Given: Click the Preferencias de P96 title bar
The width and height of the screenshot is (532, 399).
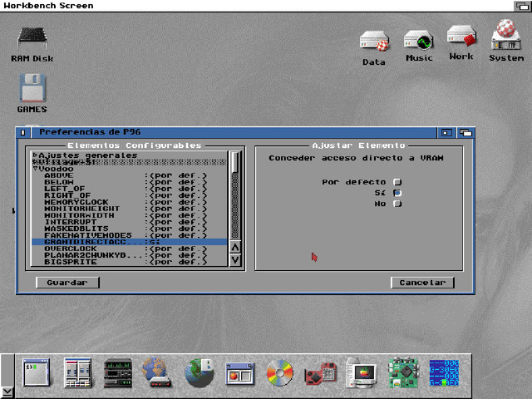Looking at the screenshot, I should 234,133.
